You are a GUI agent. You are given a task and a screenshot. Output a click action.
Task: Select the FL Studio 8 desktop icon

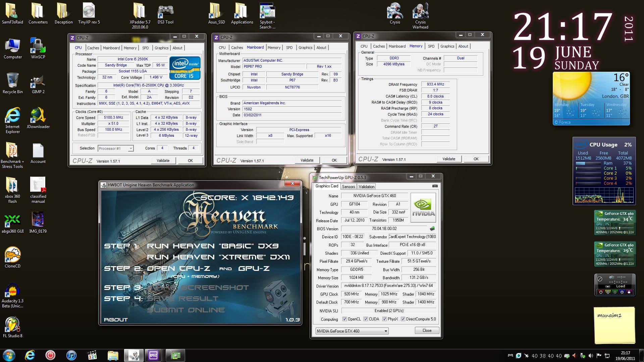[12, 327]
